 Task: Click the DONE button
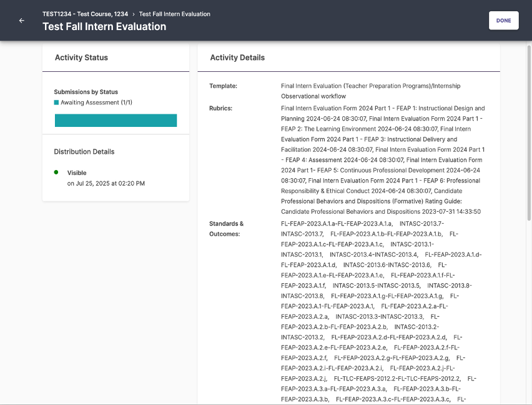503,21
